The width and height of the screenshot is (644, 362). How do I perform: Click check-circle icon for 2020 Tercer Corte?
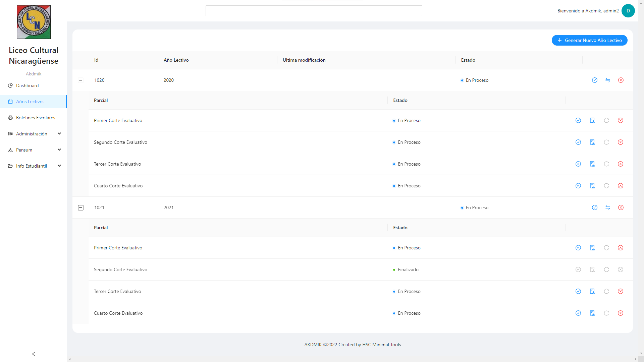[578, 164]
